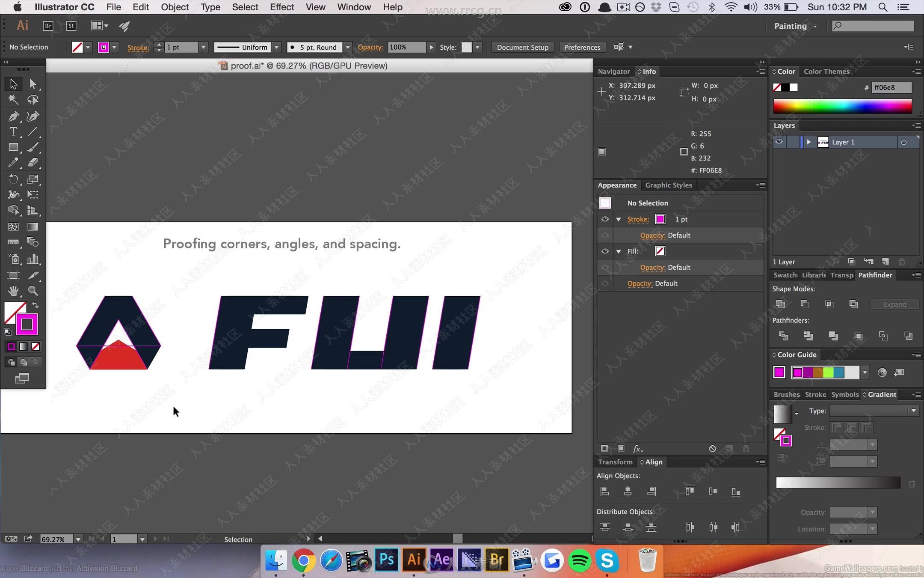This screenshot has width=924, height=578.
Task: Click Unite shape mode in Pathfinder
Action: (x=781, y=304)
